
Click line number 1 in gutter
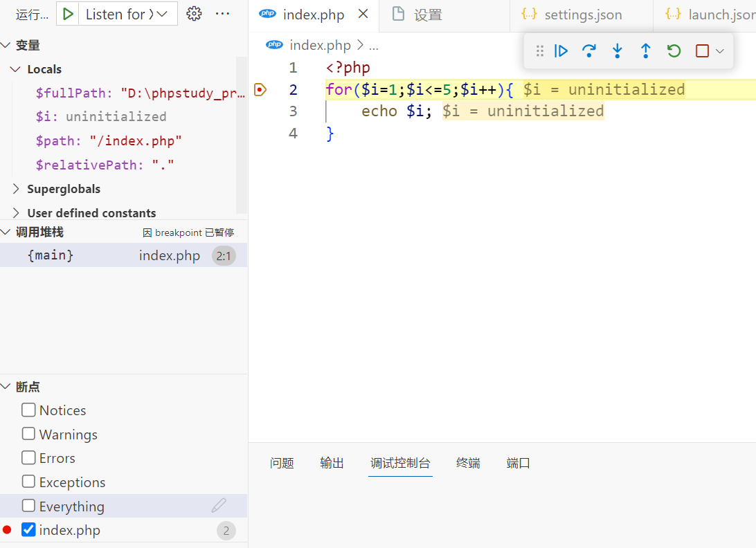click(293, 68)
